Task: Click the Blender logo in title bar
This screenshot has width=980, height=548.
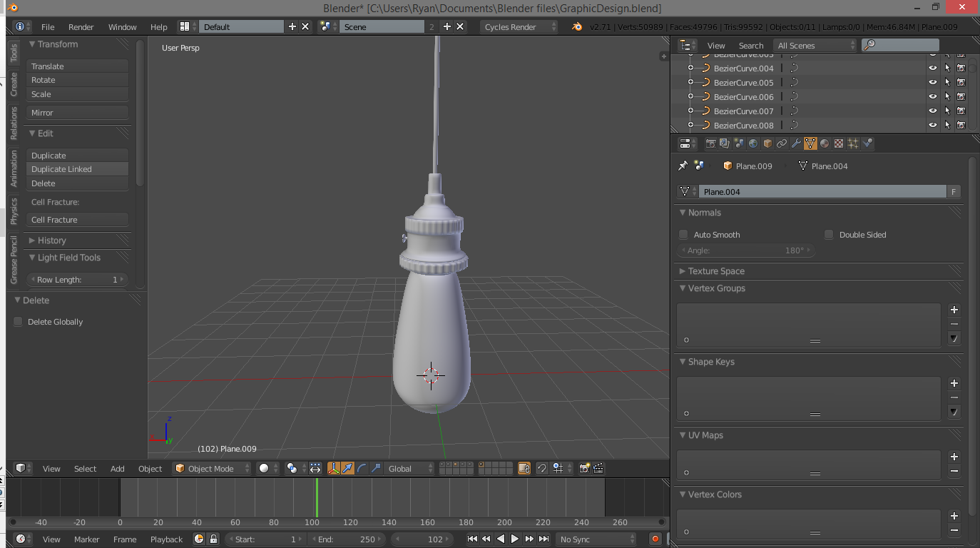Action: (13, 7)
